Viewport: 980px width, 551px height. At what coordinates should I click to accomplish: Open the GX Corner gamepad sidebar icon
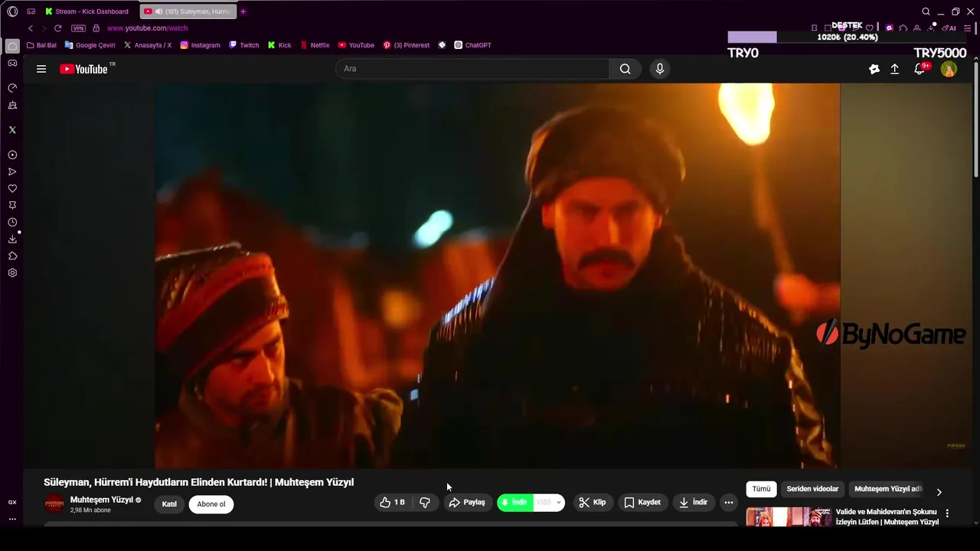(12, 64)
